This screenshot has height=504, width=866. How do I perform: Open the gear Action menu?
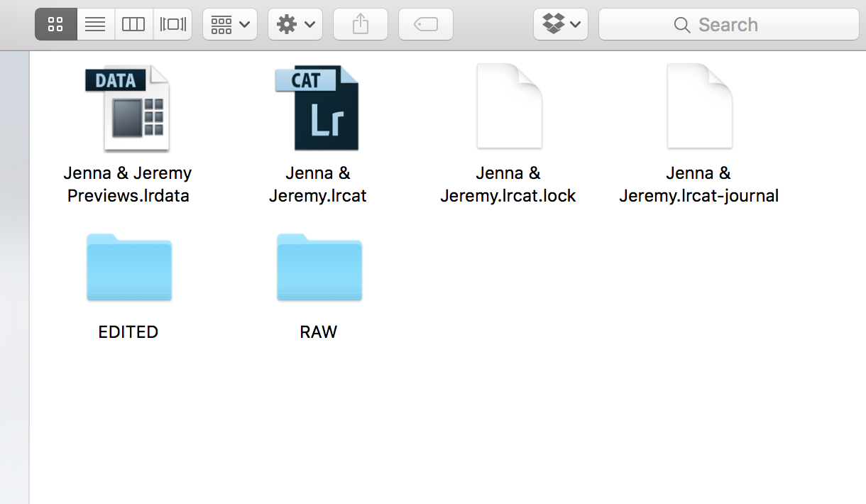(x=295, y=24)
